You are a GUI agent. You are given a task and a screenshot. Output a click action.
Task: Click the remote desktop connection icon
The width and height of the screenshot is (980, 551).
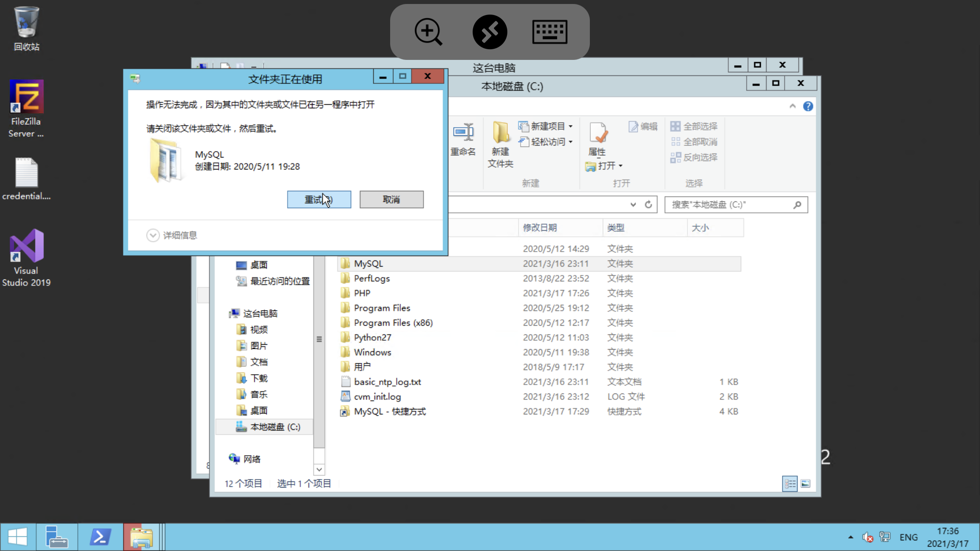pyautogui.click(x=490, y=32)
